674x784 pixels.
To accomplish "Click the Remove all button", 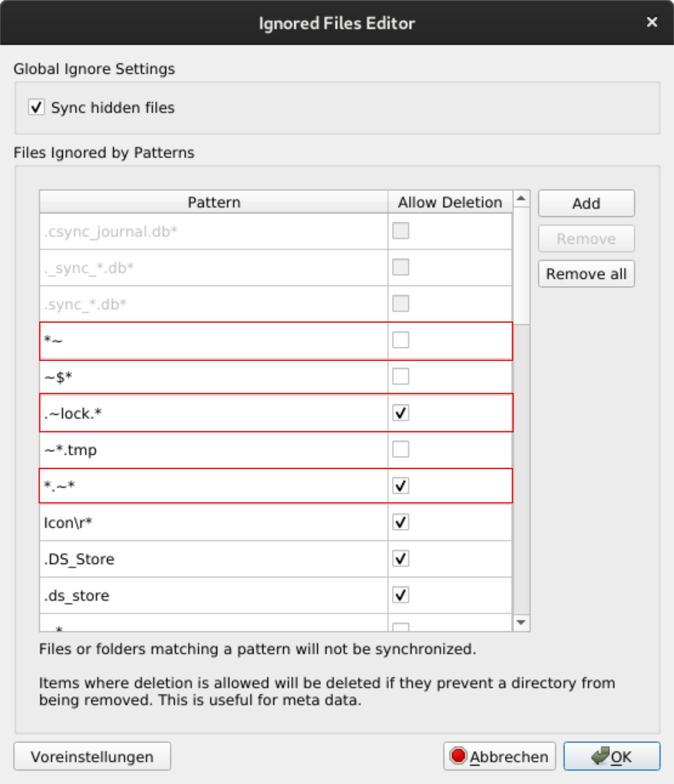I will click(x=586, y=274).
